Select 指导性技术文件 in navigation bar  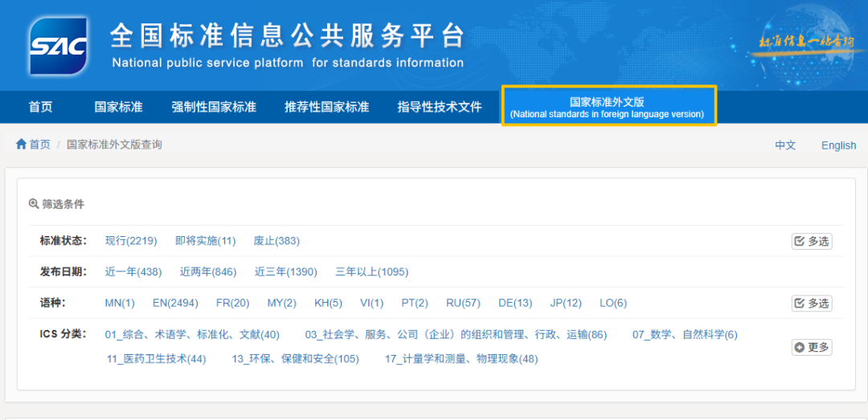[440, 107]
